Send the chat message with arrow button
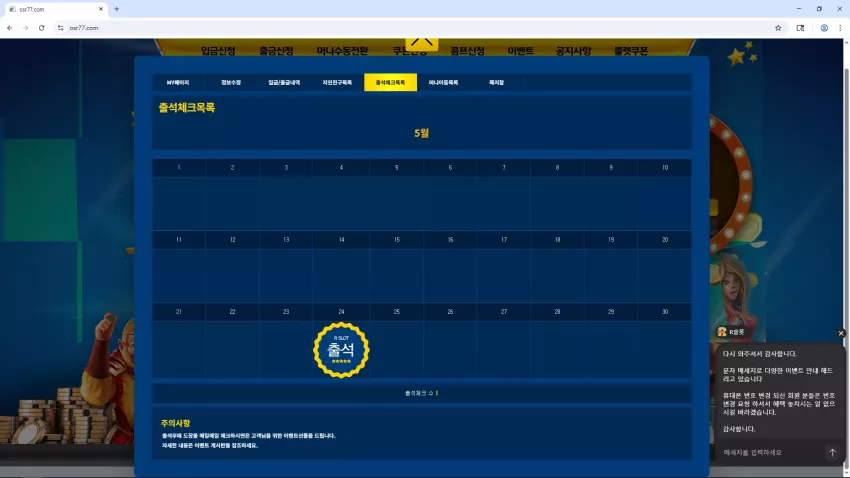850x478 pixels. [x=832, y=453]
